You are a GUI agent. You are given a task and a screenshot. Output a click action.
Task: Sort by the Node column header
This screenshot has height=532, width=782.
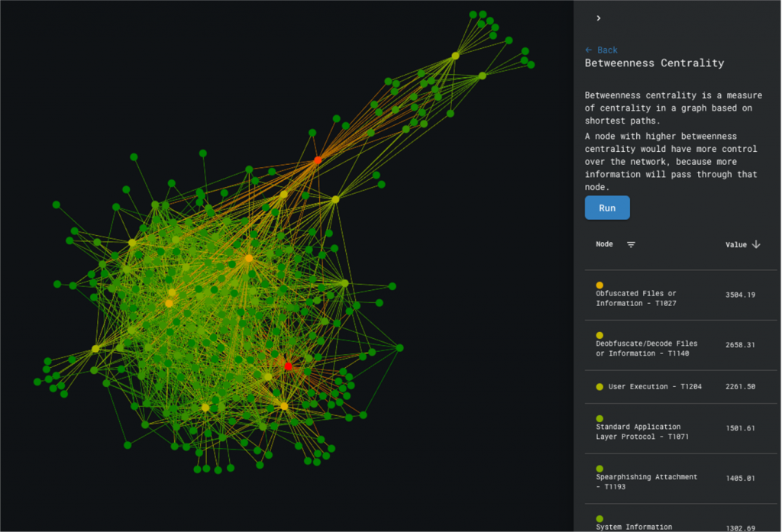[604, 244]
